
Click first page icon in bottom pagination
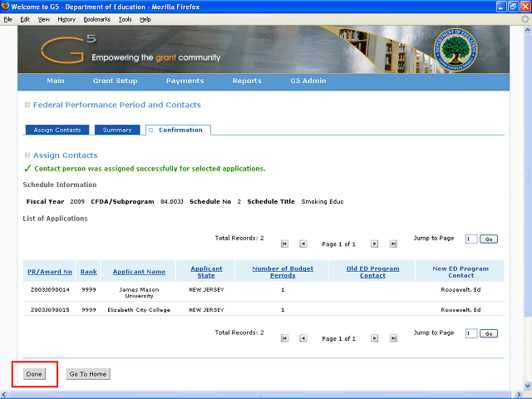[284, 338]
